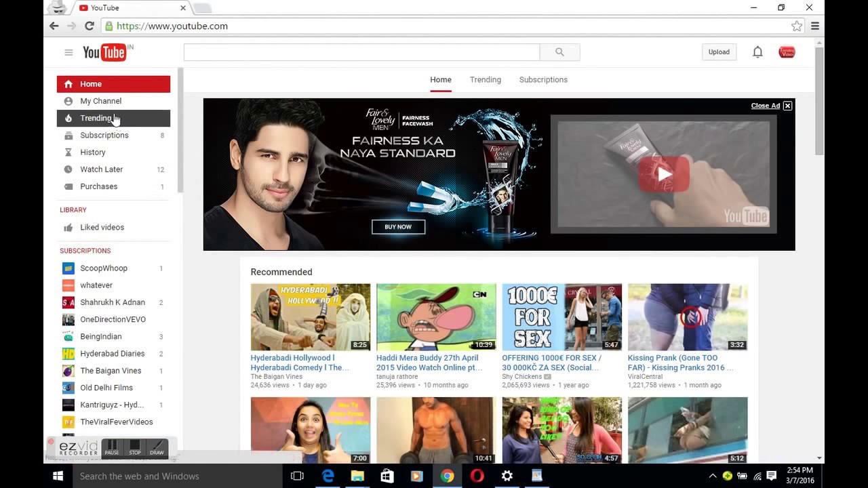The width and height of the screenshot is (868, 488).
Task: Open the Chrome menu icon
Action: [815, 26]
